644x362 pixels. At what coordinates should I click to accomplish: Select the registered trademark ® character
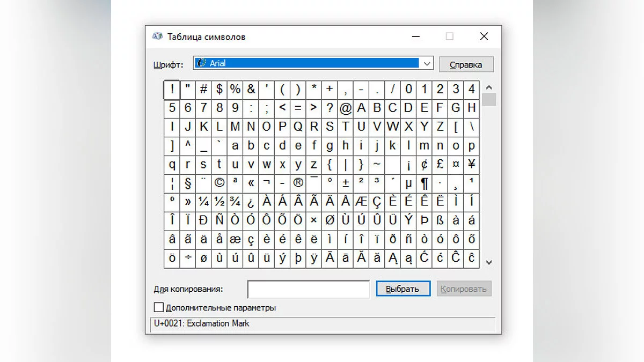pos(298,183)
